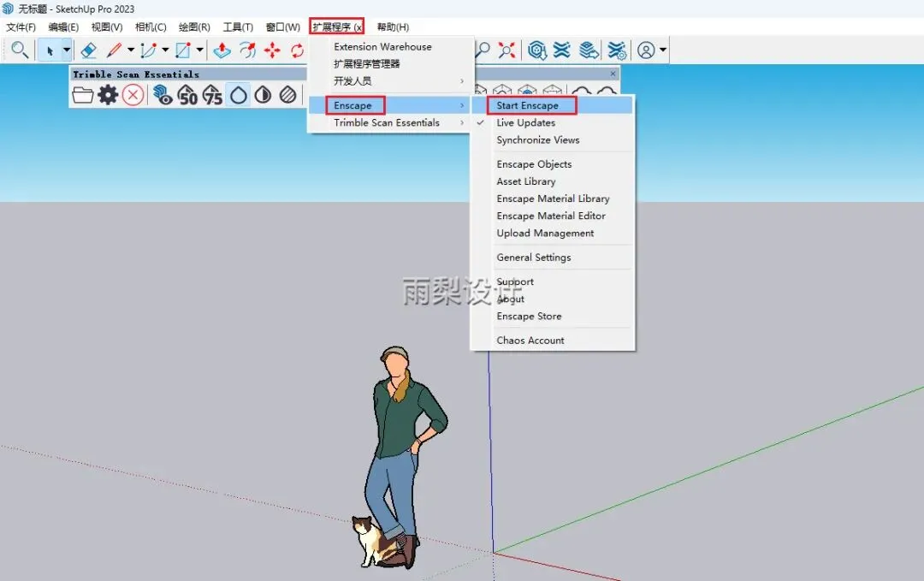Pick the Offset tool
The image size is (924, 581).
(247, 50)
